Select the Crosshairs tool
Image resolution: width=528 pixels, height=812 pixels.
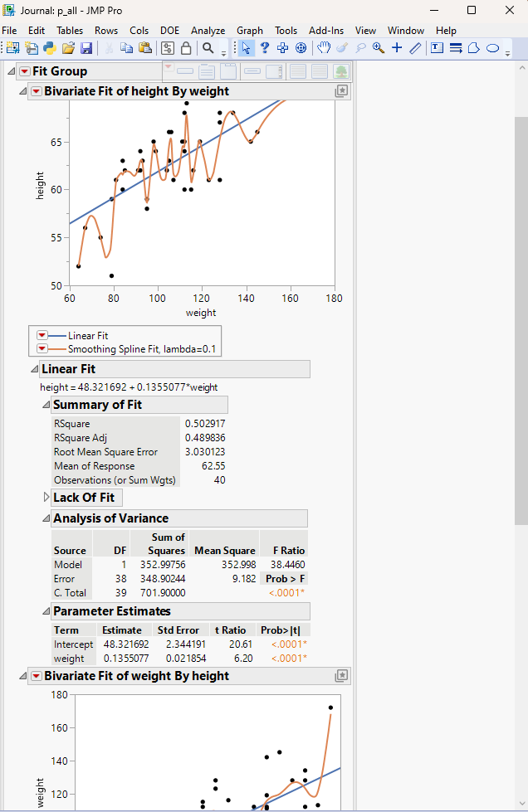(397, 48)
